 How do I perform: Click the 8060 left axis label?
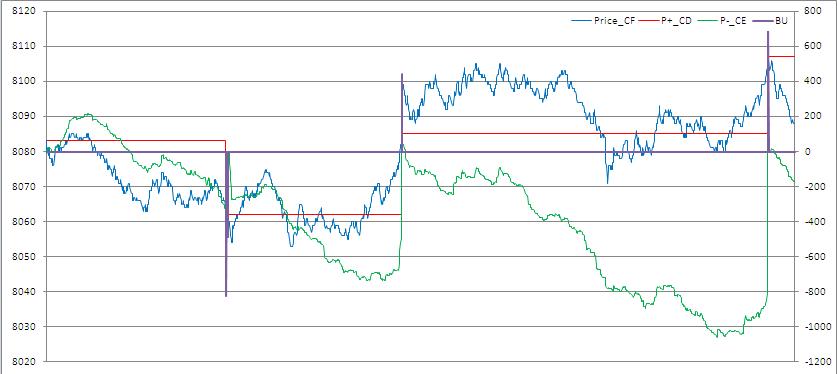pyautogui.click(x=23, y=222)
